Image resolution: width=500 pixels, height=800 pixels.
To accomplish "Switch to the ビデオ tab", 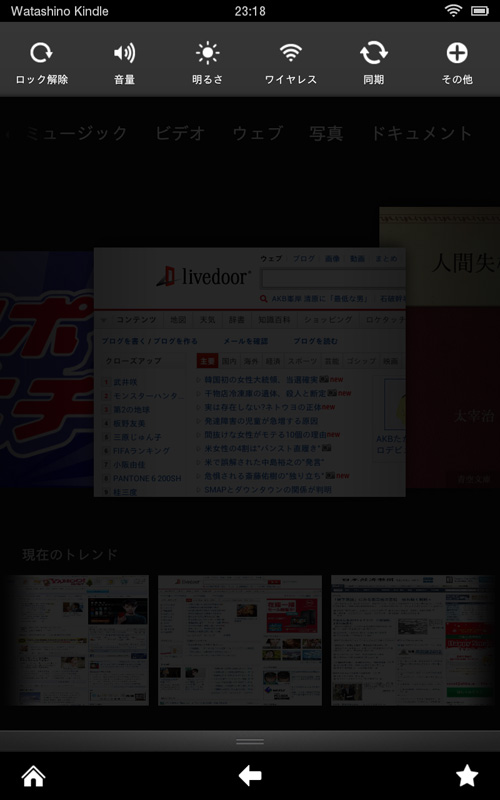I will 180,133.
